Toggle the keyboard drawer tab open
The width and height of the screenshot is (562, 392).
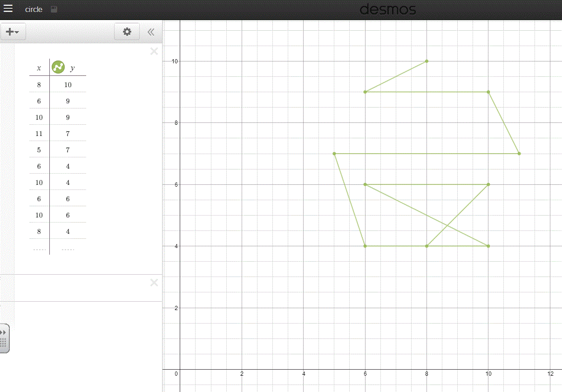pyautogui.click(x=4, y=338)
